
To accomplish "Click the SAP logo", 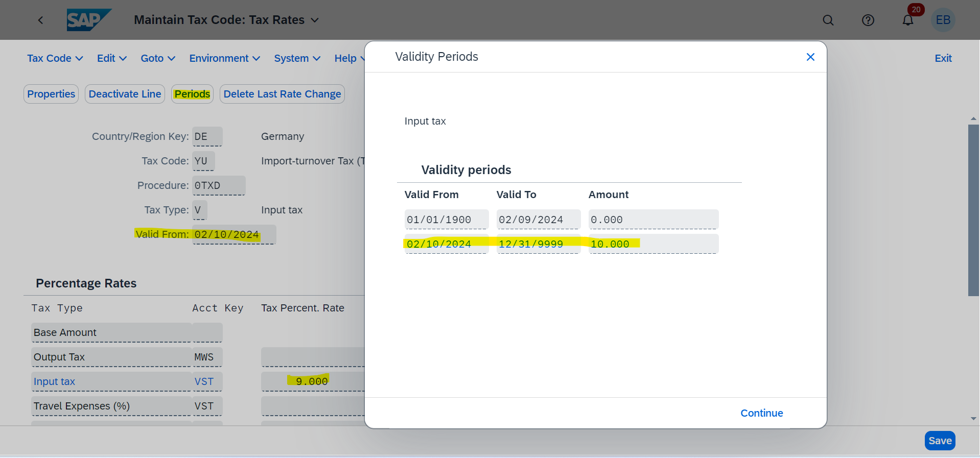I will [x=89, y=20].
